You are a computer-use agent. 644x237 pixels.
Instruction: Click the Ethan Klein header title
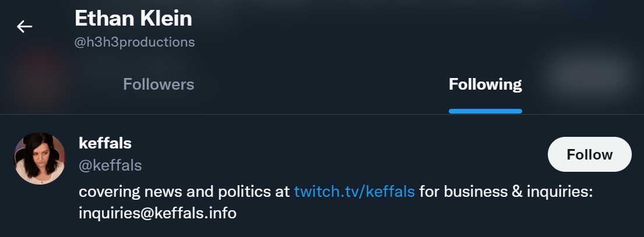coord(133,19)
